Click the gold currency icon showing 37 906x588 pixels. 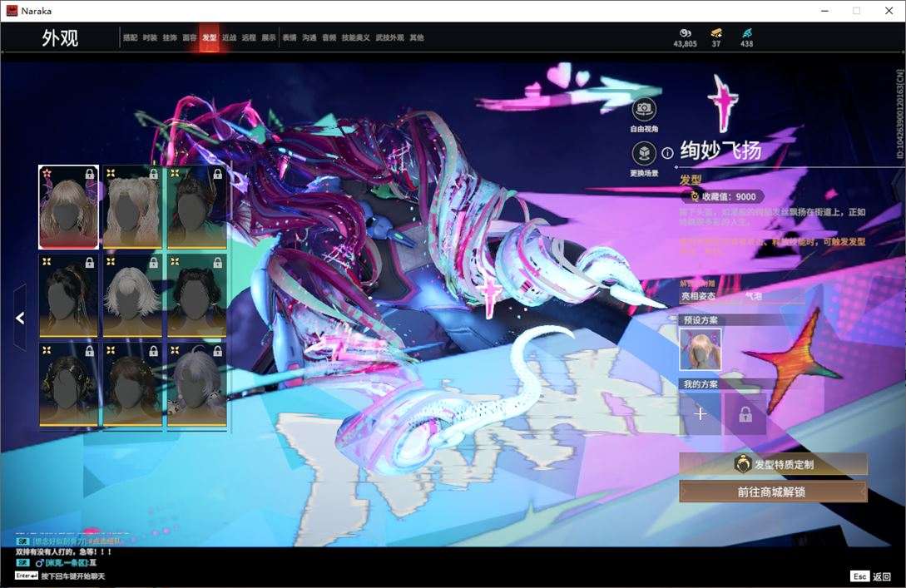(x=716, y=33)
